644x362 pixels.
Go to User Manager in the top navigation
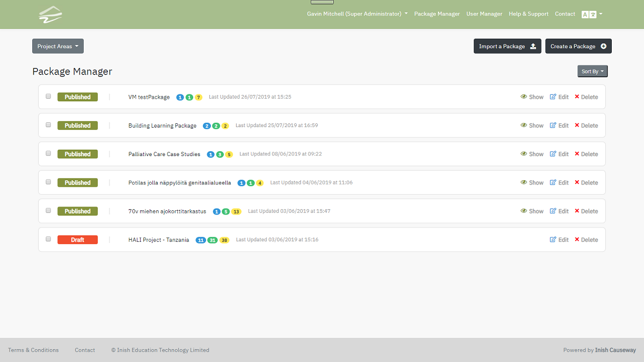click(x=485, y=14)
